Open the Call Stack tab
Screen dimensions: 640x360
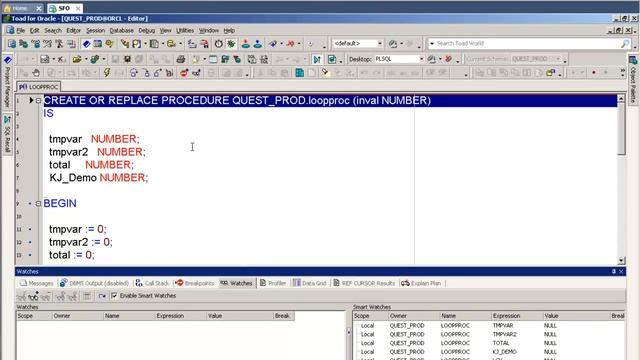coord(152,283)
